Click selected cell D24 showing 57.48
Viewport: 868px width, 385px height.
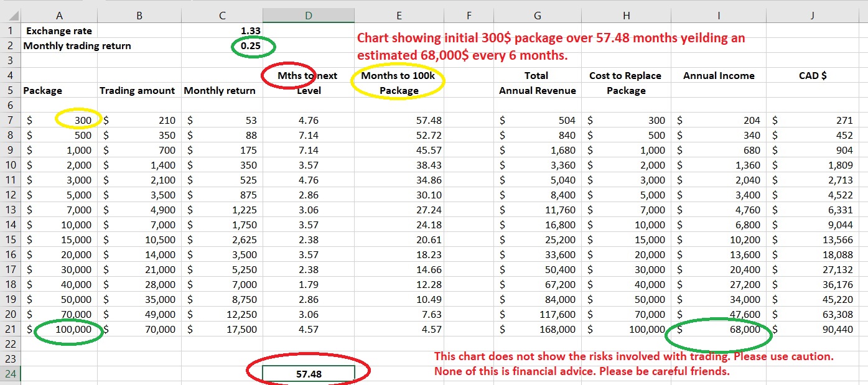point(309,374)
